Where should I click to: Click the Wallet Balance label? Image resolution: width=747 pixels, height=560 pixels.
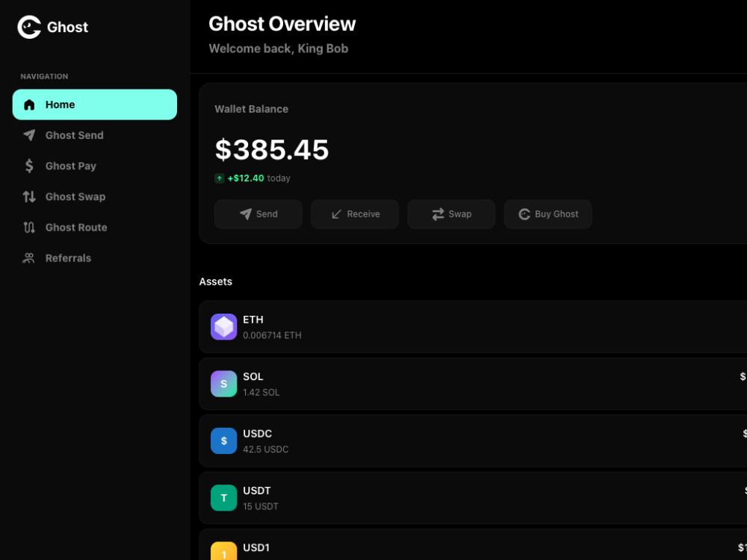pos(252,109)
